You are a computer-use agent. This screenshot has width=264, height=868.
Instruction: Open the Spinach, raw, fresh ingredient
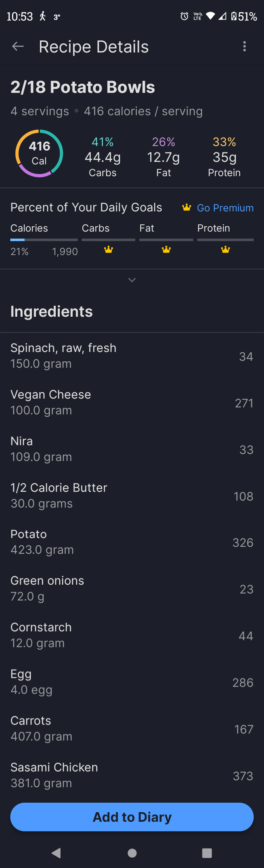[132, 356]
